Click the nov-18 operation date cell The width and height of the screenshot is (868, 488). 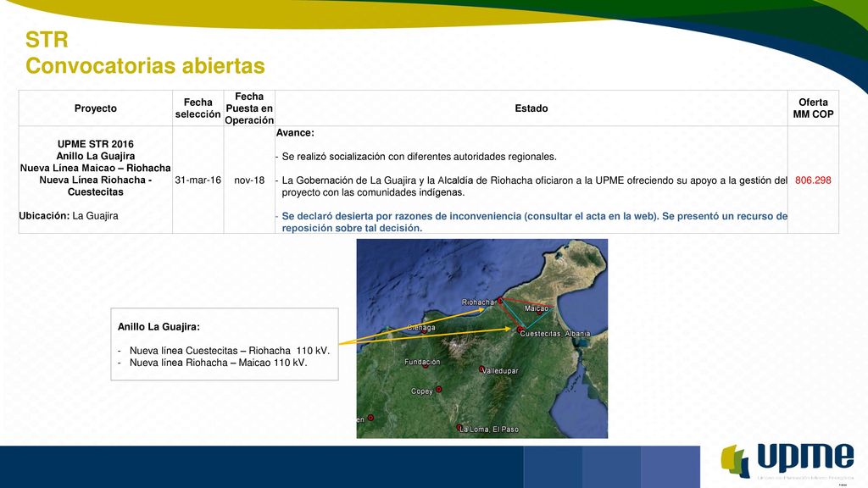point(249,180)
